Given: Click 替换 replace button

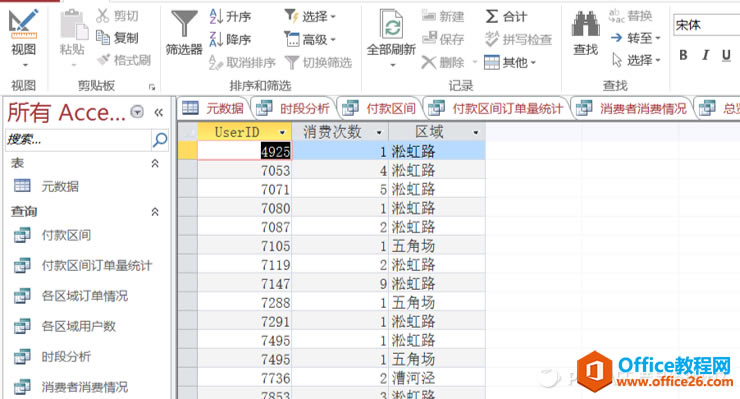Looking at the screenshot, I should pos(631,16).
